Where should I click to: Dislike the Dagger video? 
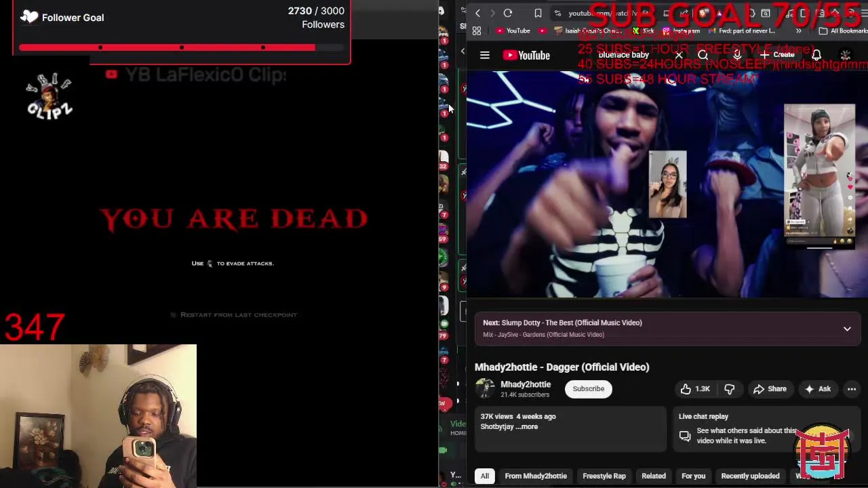729,389
